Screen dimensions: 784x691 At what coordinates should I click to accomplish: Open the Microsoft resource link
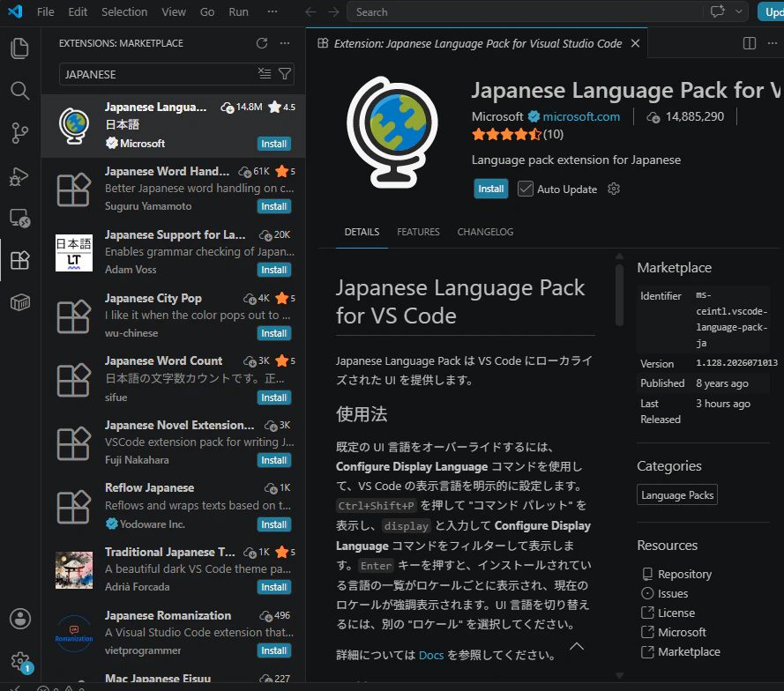682,633
